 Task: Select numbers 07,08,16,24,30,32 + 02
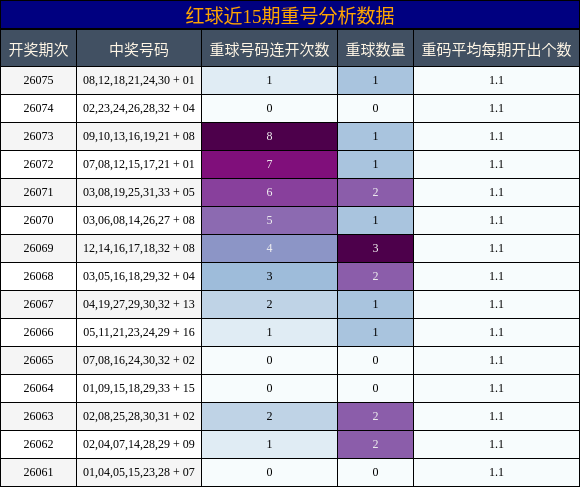139,360
